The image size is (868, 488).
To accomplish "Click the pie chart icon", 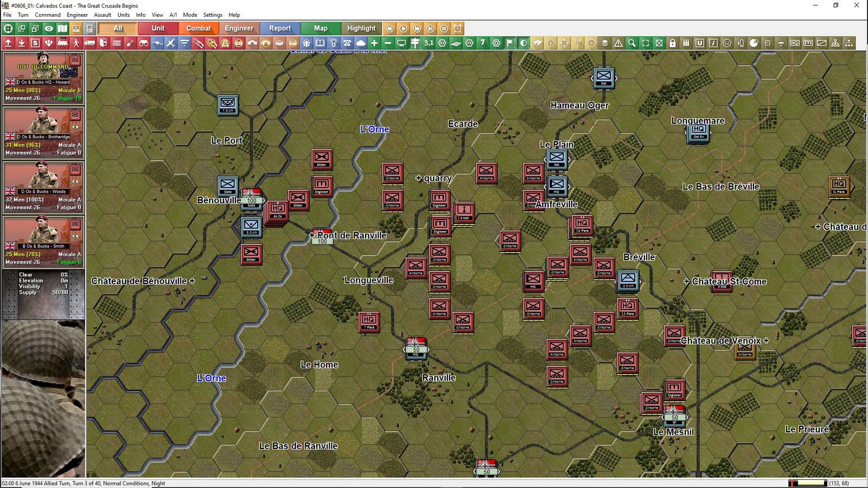I will (x=754, y=43).
